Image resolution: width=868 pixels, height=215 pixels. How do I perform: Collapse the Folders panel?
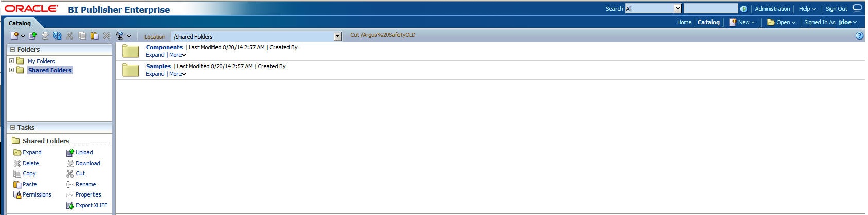13,50
